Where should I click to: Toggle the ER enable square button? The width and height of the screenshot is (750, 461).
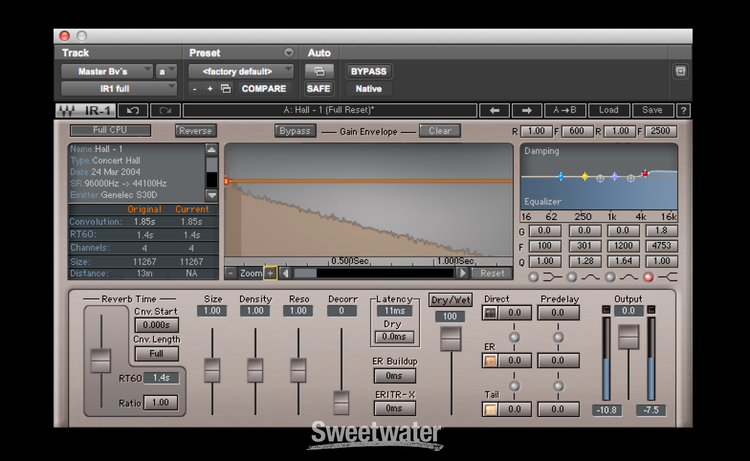click(490, 360)
